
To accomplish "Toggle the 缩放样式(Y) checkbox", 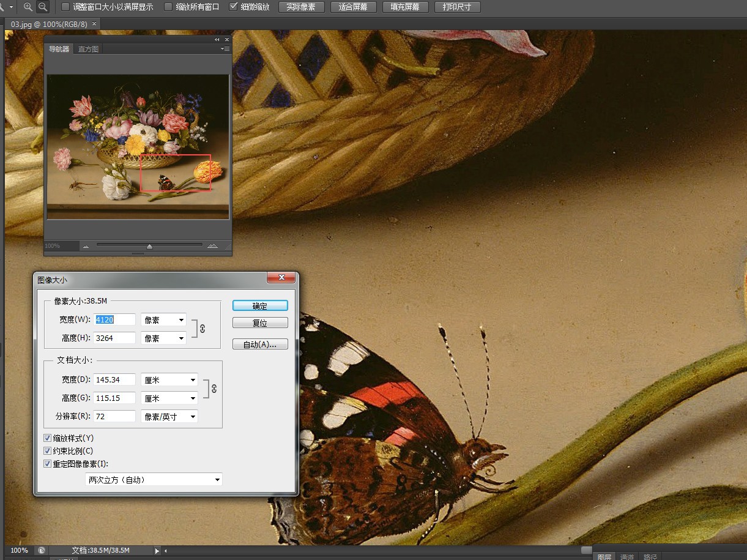I will (x=47, y=438).
